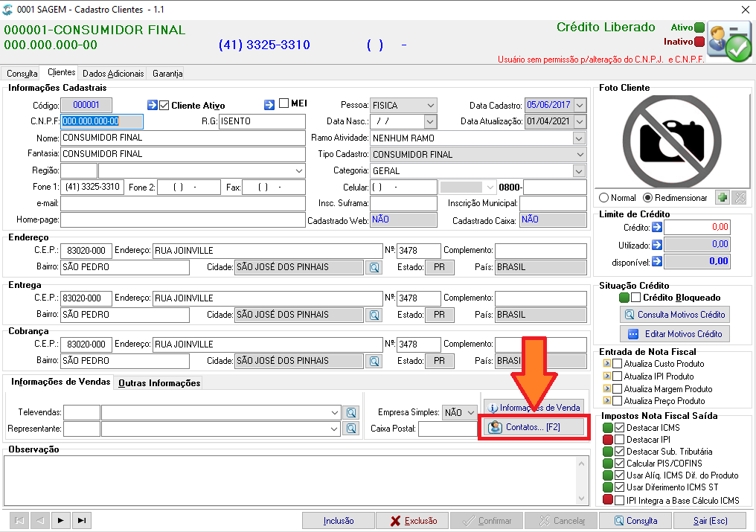Search city in Cobrança section
The width and height of the screenshot is (756, 532).
pos(374,361)
